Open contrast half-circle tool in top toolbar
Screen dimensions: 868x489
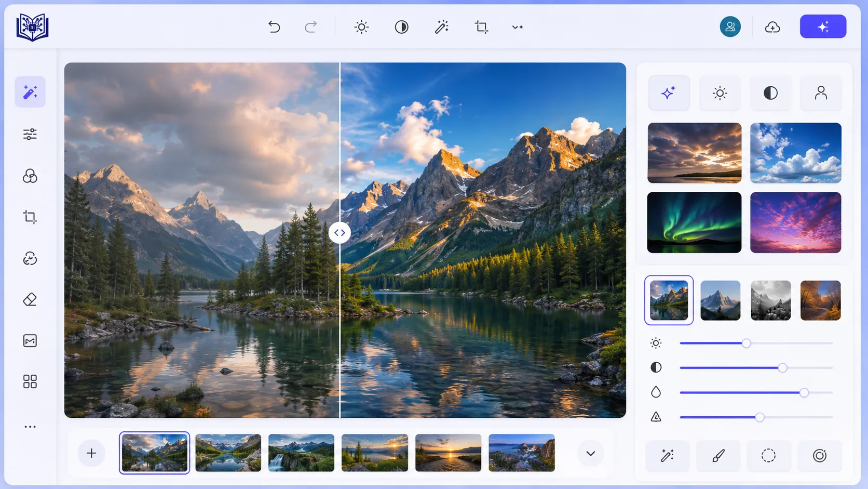pyautogui.click(x=401, y=27)
